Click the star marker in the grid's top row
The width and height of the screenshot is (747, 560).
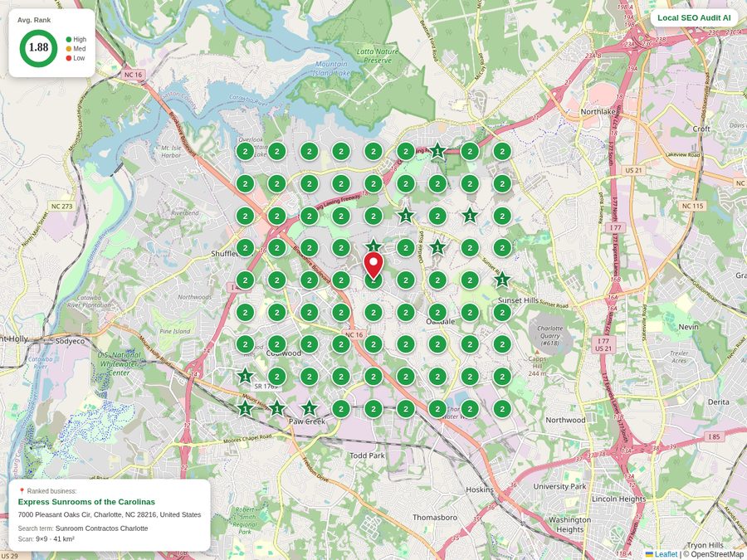point(437,152)
